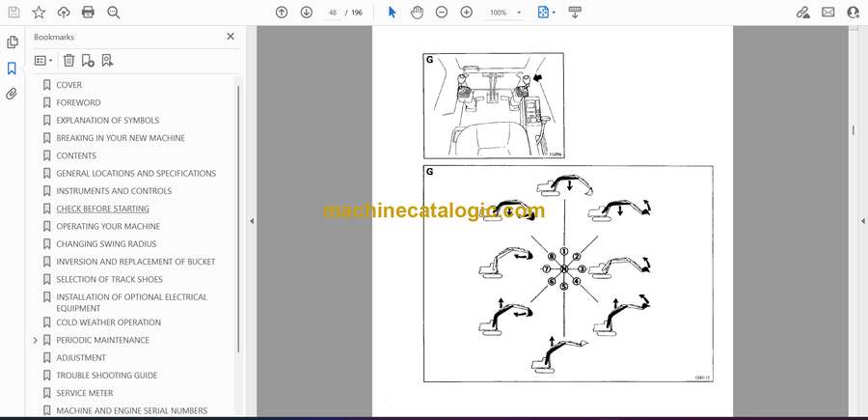Open the SERVICE METER bookmark

click(x=84, y=393)
